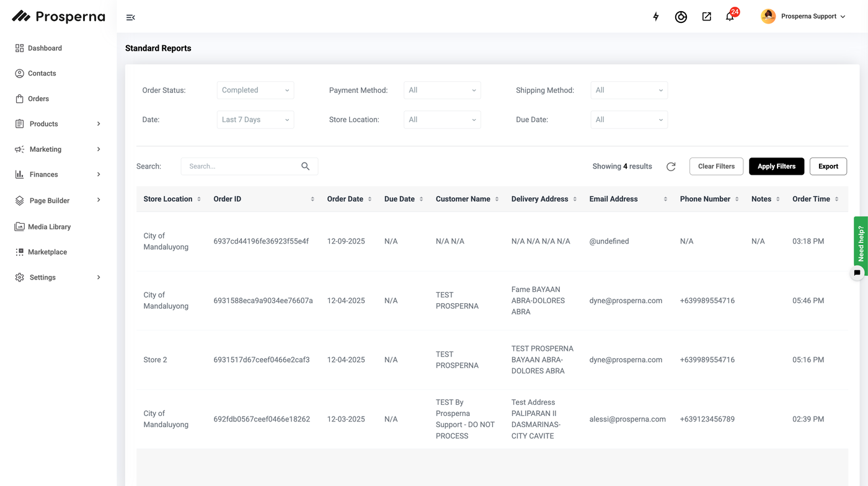The width and height of the screenshot is (868, 486).
Task: Collapse sidebar with the menu toggle icon
Action: pyautogui.click(x=130, y=17)
